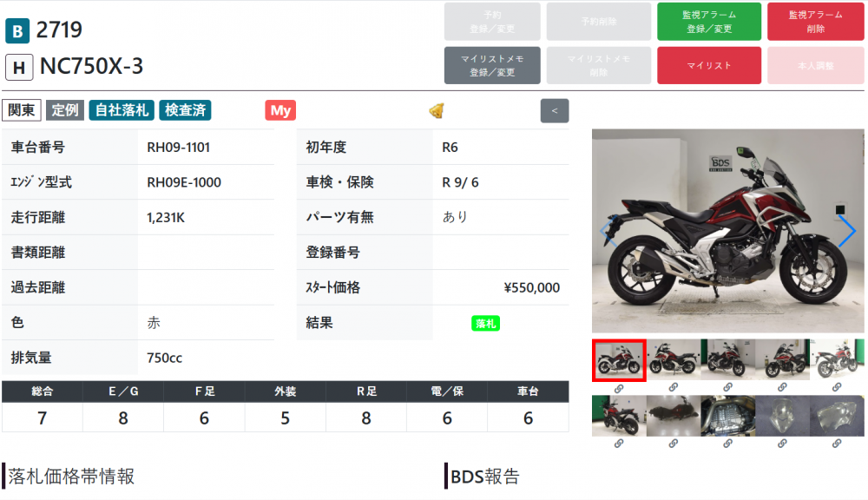Click the gold bell alarm icon
The width and height of the screenshot is (868, 500).
pyautogui.click(x=437, y=111)
